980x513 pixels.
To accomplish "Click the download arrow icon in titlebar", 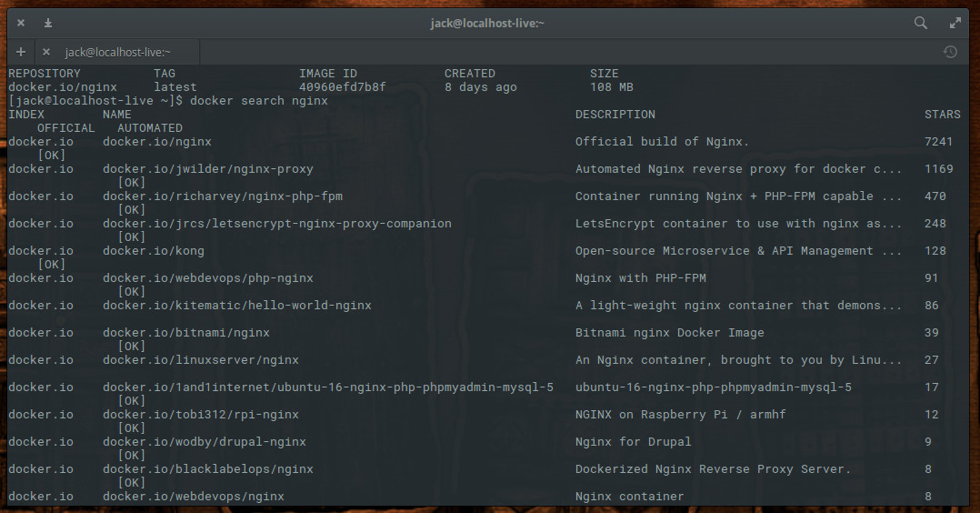I will coord(48,23).
